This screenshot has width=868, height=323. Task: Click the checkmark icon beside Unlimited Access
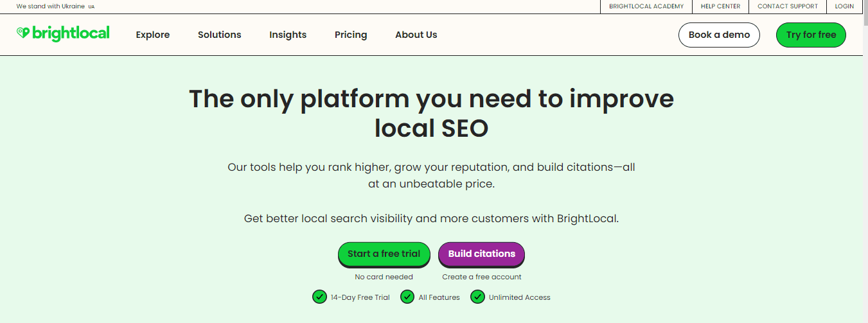pyautogui.click(x=477, y=297)
